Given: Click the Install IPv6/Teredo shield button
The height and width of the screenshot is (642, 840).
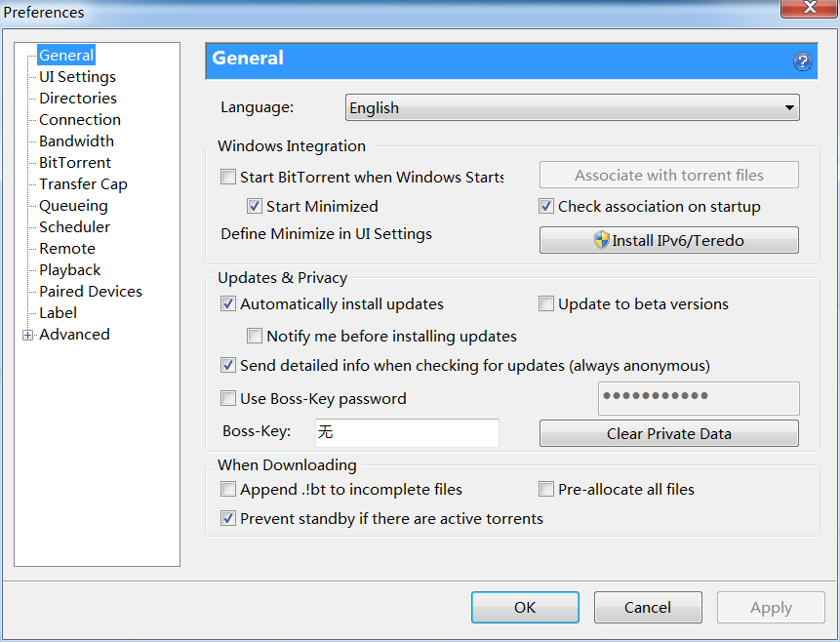Looking at the screenshot, I should point(668,240).
